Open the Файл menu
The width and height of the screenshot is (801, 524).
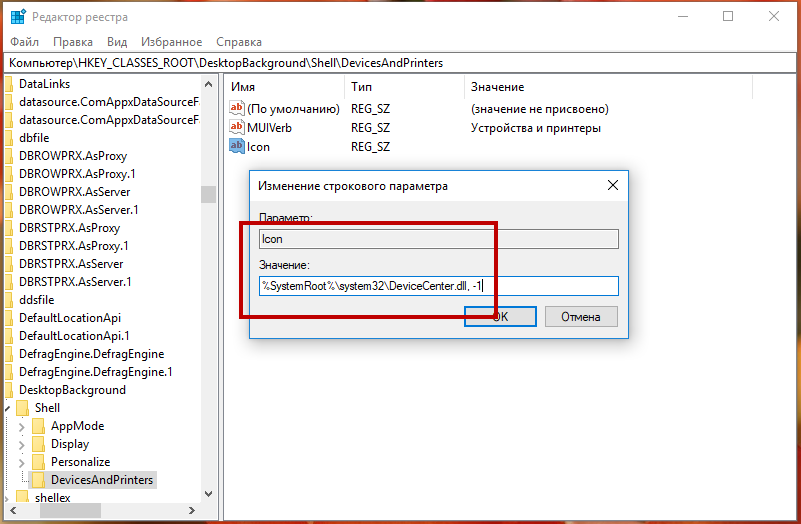tap(25, 42)
